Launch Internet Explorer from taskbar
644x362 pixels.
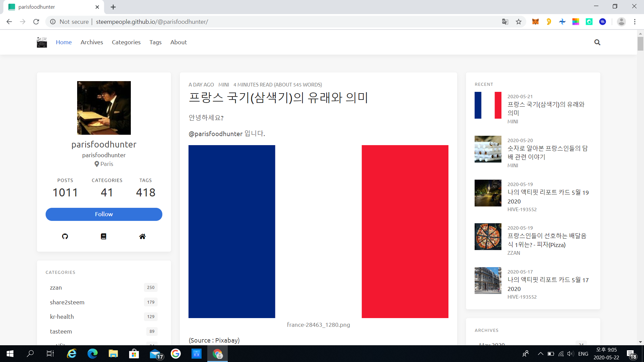(x=72, y=354)
